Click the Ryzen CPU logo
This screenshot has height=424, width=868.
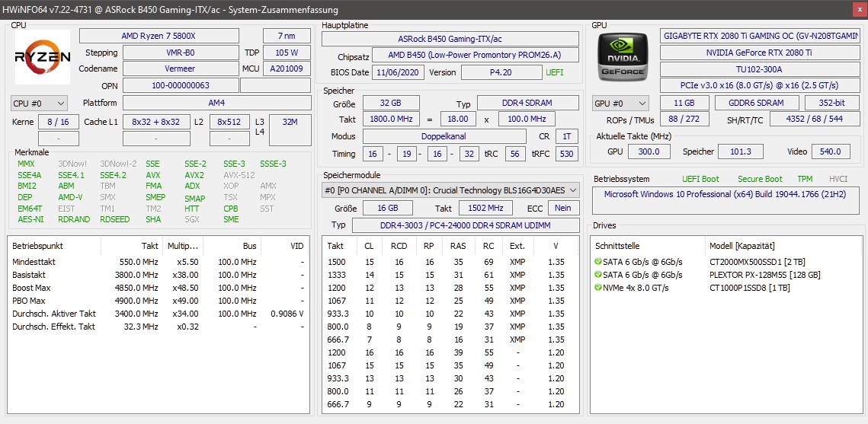(x=42, y=57)
